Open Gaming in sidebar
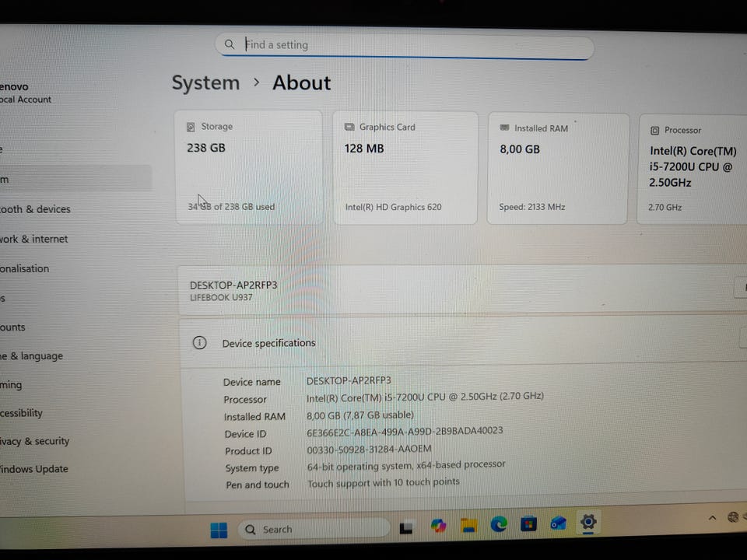 (x=12, y=385)
